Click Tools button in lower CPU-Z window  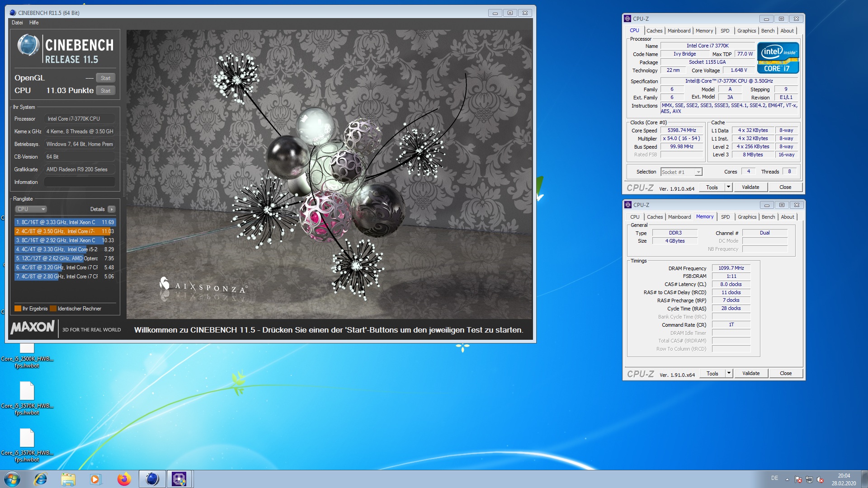712,374
